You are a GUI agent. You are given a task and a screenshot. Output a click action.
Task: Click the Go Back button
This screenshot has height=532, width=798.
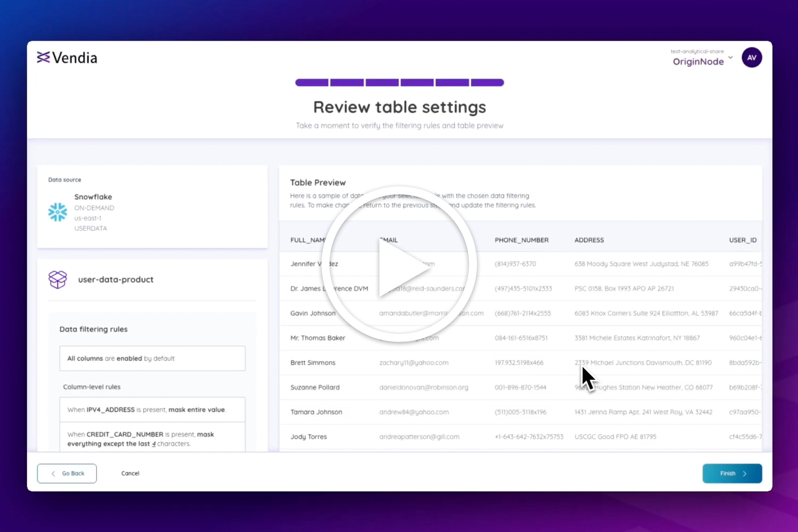(67, 474)
